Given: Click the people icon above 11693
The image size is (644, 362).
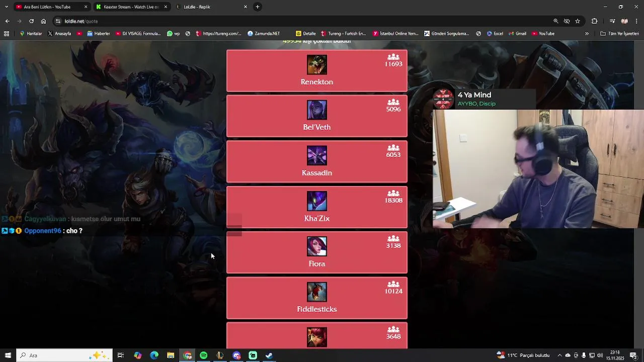Looking at the screenshot, I should pos(393,57).
